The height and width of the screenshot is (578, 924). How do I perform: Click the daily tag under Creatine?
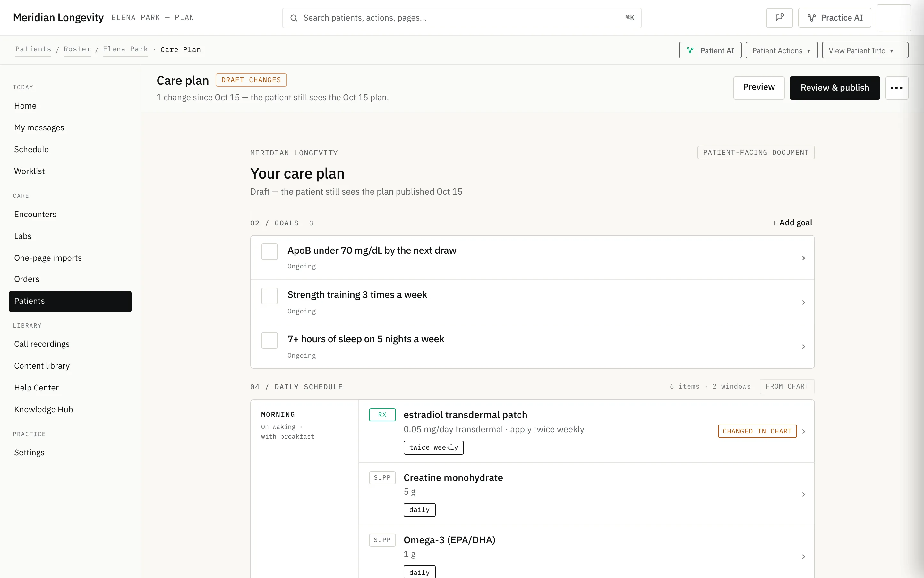419,510
